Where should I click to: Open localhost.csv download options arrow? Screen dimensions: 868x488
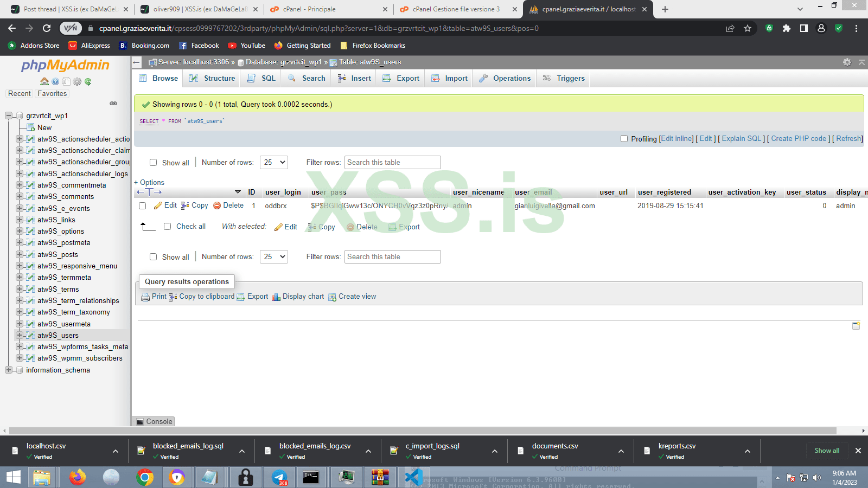click(116, 451)
